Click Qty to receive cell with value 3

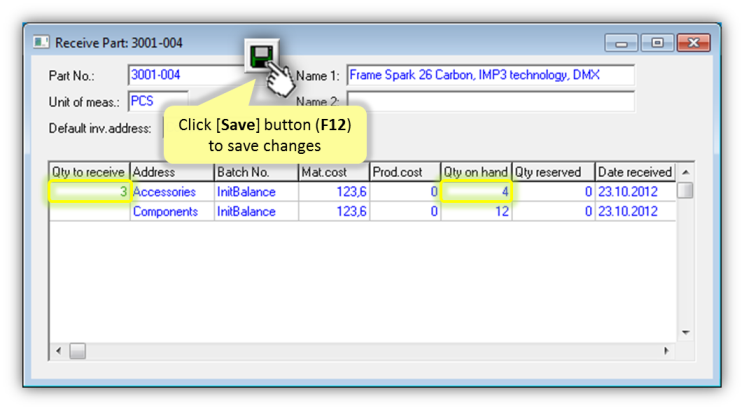(x=89, y=192)
